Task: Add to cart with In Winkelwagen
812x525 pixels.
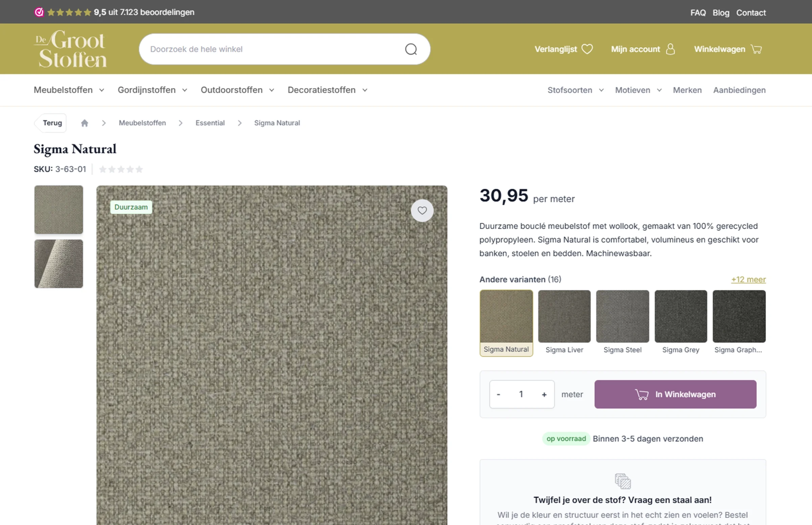Action: point(675,394)
